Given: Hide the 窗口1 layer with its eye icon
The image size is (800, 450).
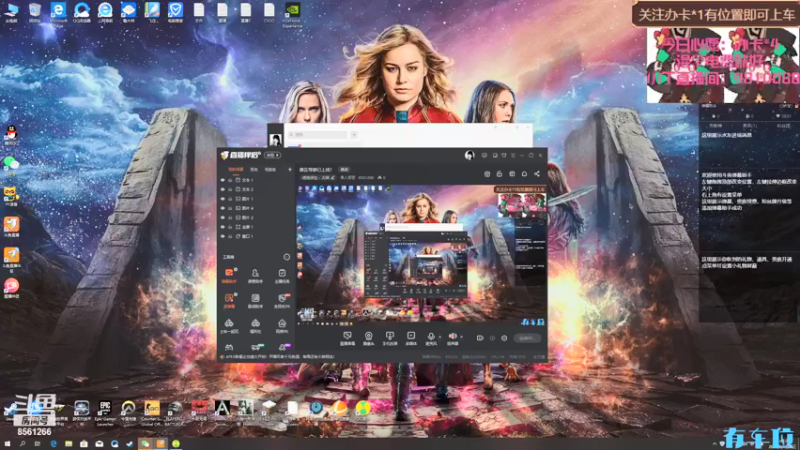Looking at the screenshot, I should (x=222, y=236).
